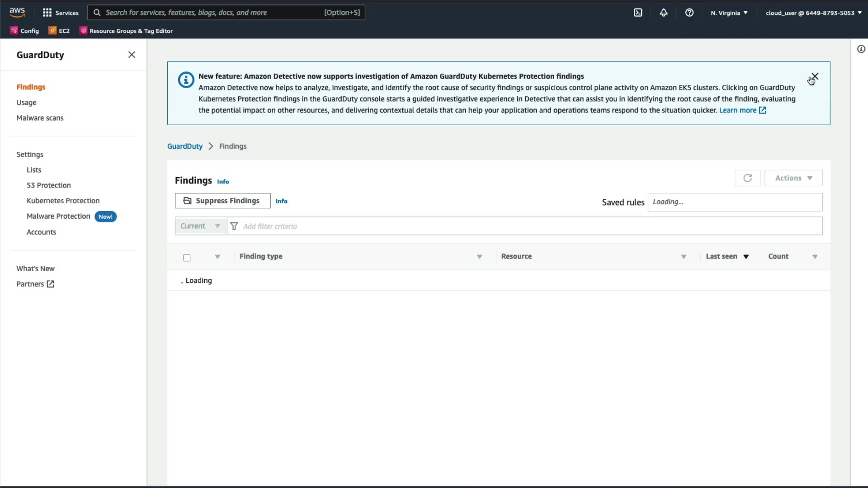
Task: Click the Suppress Findings button
Action: click(x=222, y=201)
